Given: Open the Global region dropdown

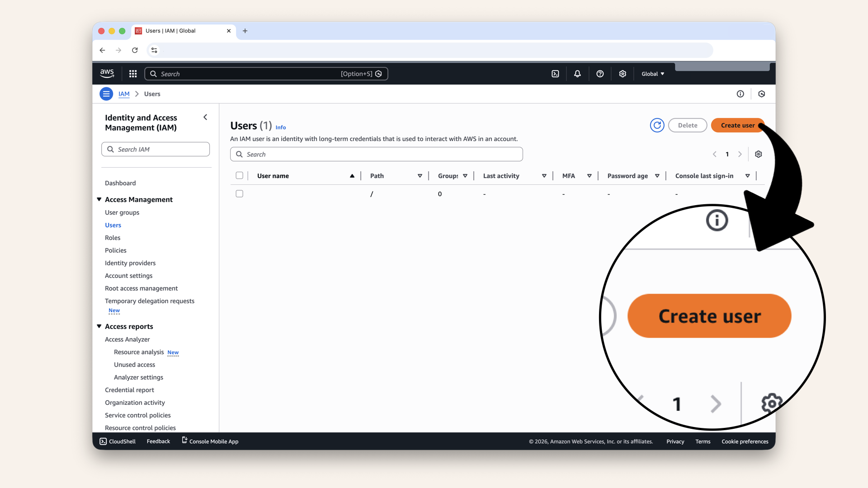Looking at the screenshot, I should click(x=653, y=74).
